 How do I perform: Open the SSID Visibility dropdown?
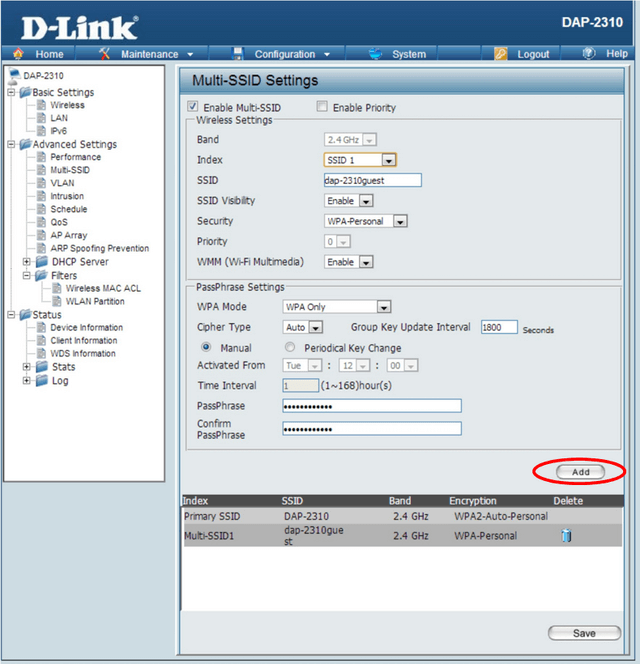tap(349, 201)
